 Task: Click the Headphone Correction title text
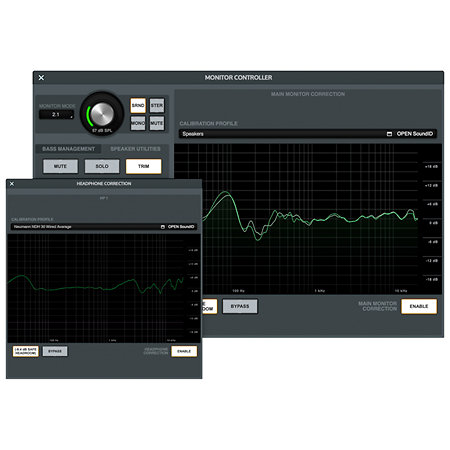[x=104, y=184]
